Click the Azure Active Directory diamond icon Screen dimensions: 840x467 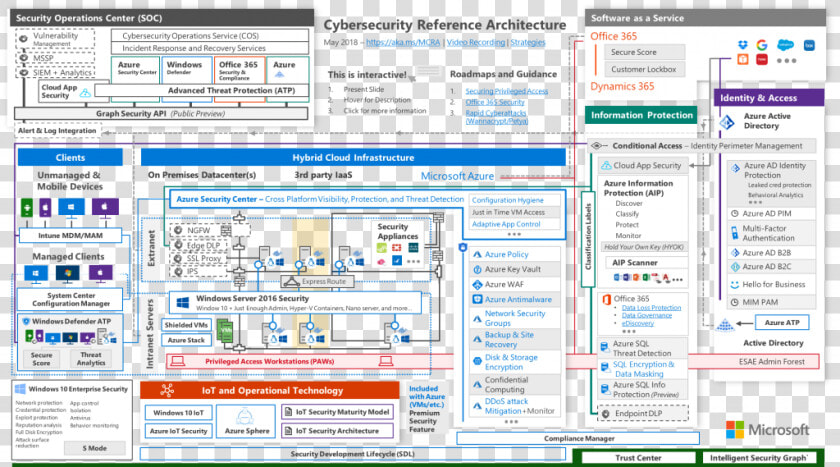coord(727,122)
